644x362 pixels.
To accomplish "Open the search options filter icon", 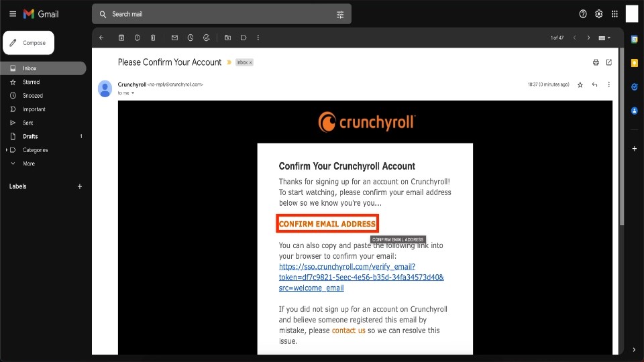I will 340,14.
